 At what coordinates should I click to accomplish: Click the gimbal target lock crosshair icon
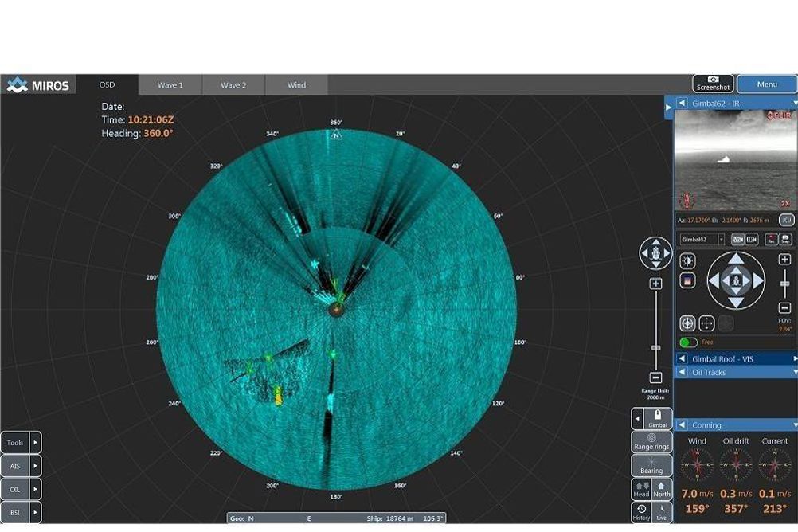point(687,323)
